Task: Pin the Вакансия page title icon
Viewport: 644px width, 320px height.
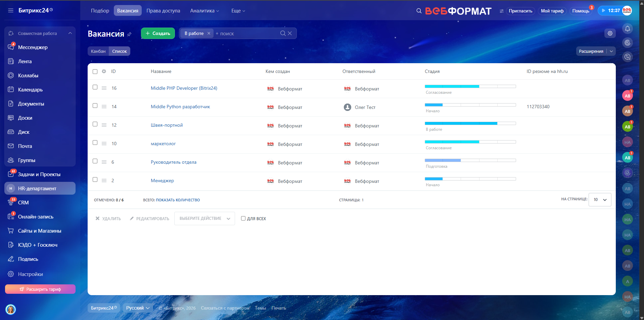Action: pos(130,34)
